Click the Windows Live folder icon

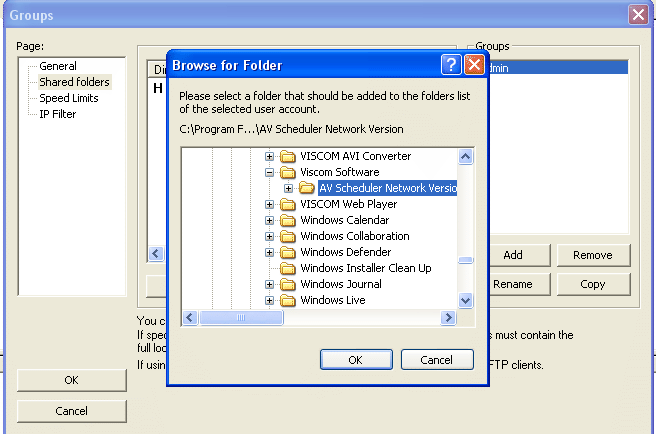289,300
